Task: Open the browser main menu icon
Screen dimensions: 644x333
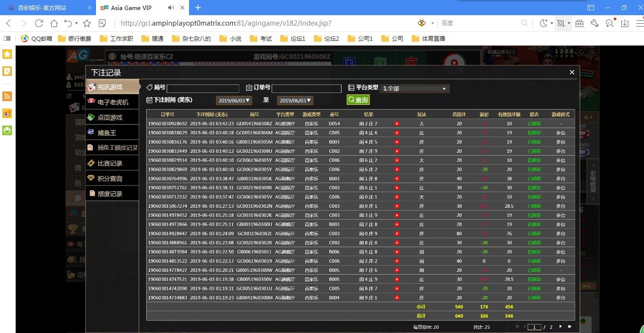Action: (639, 23)
